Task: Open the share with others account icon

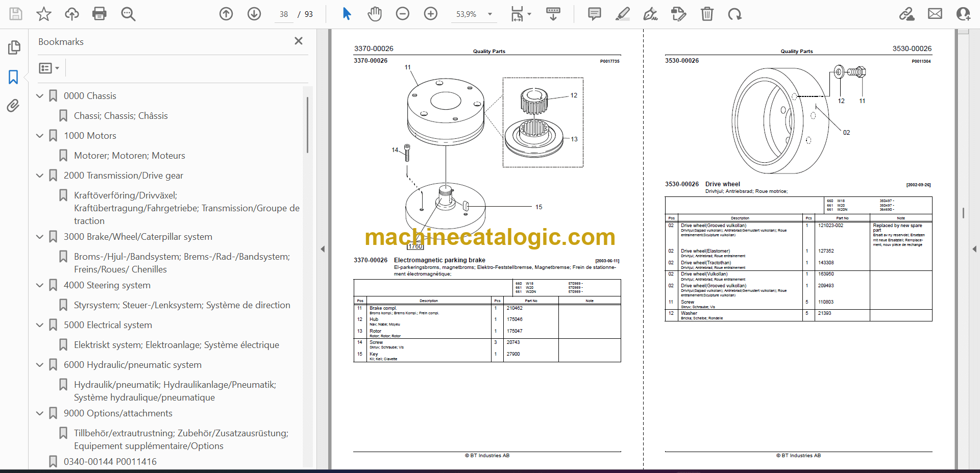Action: tap(963, 14)
